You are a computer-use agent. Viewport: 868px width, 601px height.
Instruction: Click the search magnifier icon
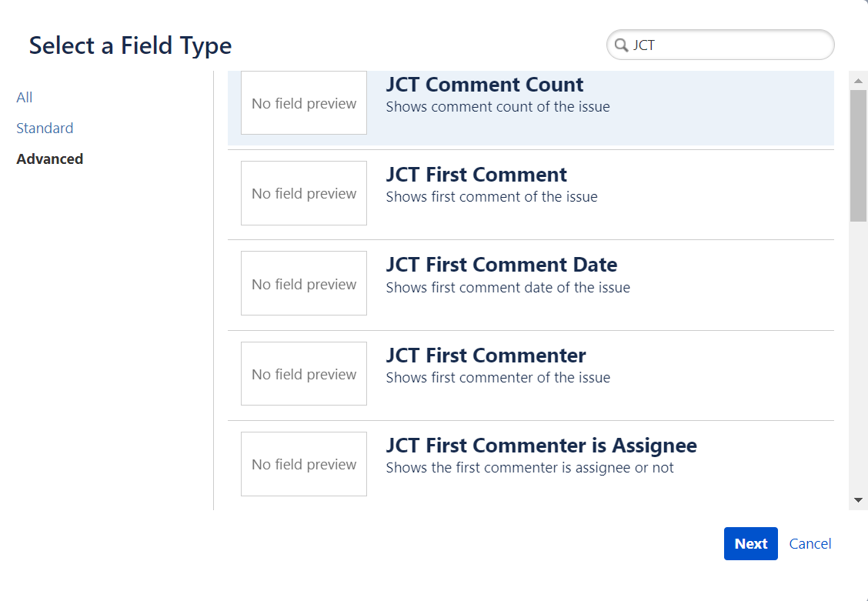[621, 45]
